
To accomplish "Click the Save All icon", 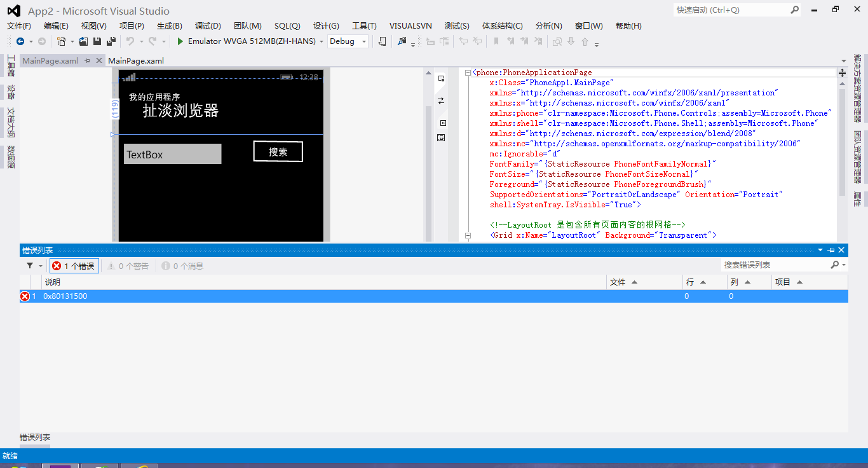I will [x=111, y=41].
